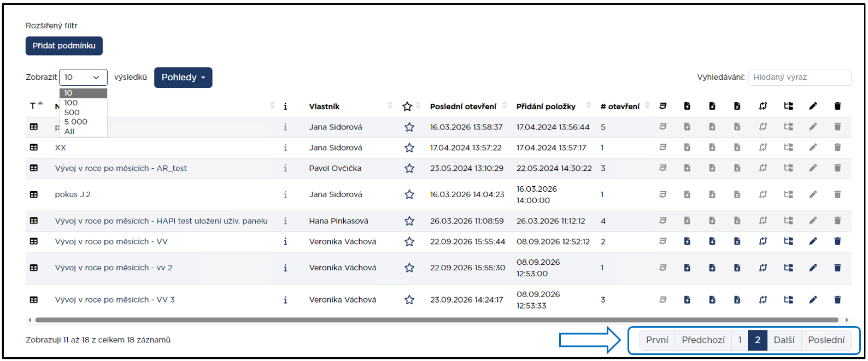Focus the Hledaný výraz search field
The image size is (868, 361).
click(x=800, y=78)
